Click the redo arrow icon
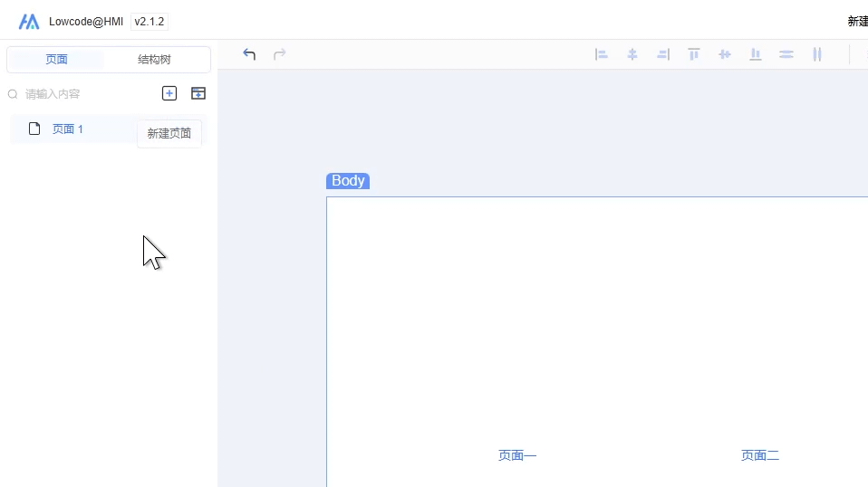Image resolution: width=868 pixels, height=487 pixels. coord(280,54)
